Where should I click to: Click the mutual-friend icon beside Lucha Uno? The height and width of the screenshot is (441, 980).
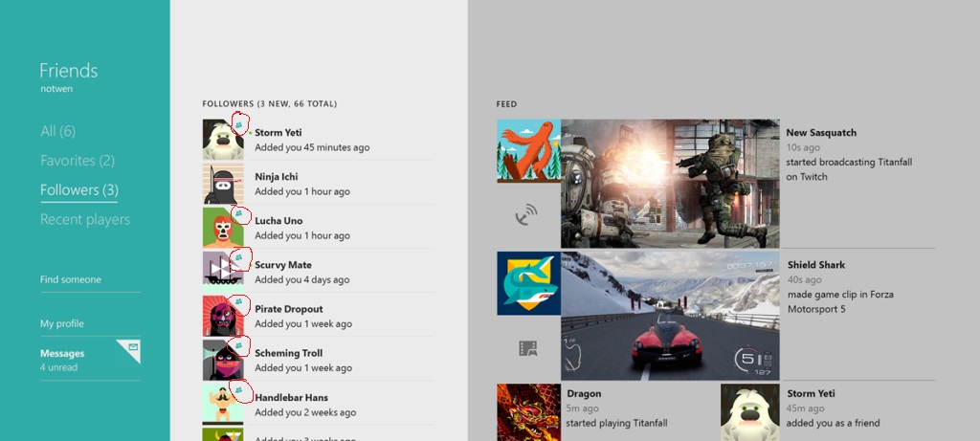pos(238,213)
